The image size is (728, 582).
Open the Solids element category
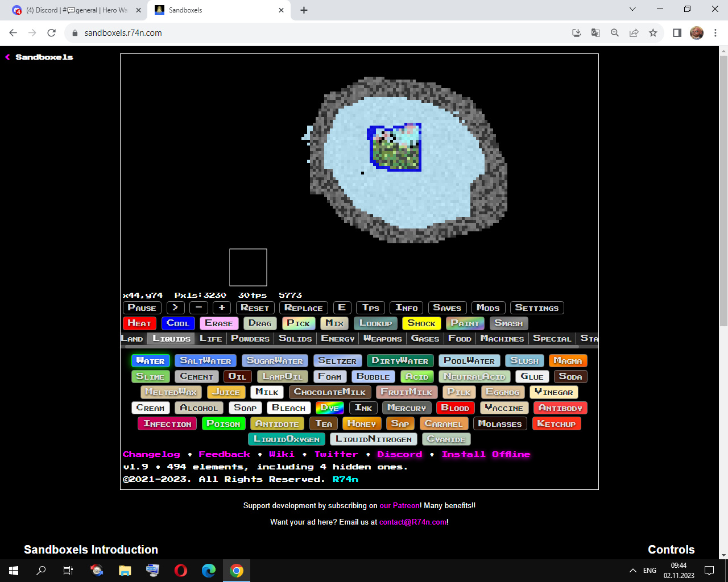coord(296,339)
